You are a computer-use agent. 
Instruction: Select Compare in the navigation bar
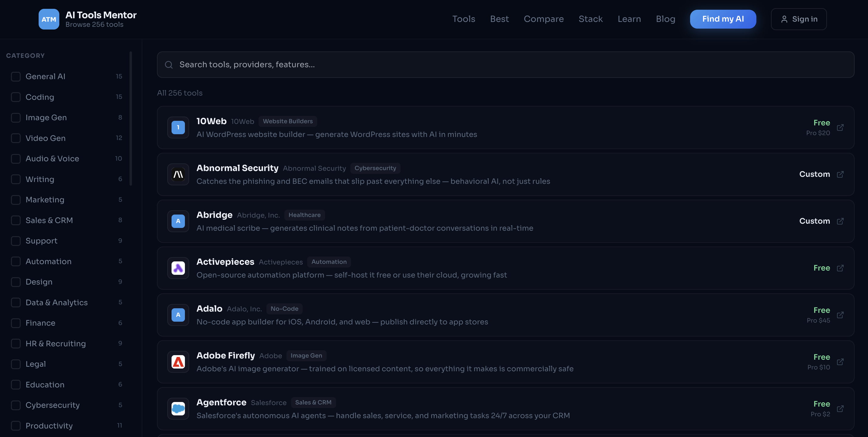tap(543, 19)
